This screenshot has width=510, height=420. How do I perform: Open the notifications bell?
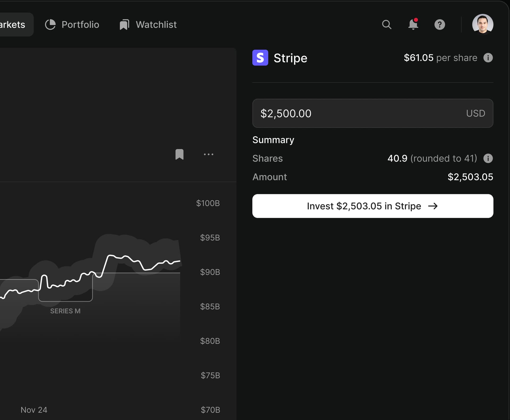coord(413,24)
